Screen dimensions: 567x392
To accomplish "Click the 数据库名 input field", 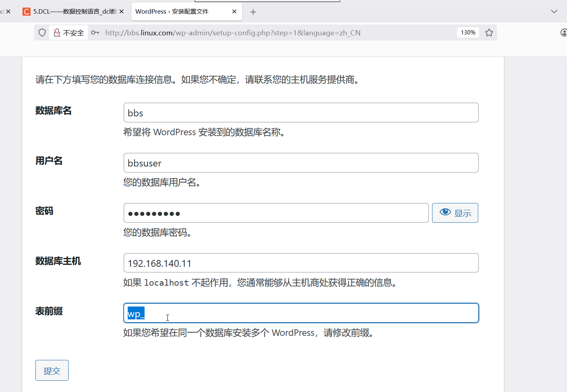I will 301,112.
